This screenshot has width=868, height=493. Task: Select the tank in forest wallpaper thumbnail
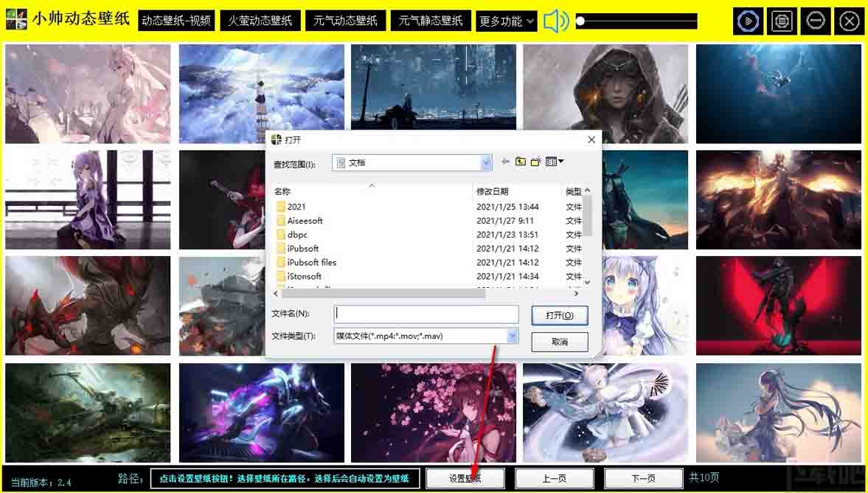[x=88, y=413]
